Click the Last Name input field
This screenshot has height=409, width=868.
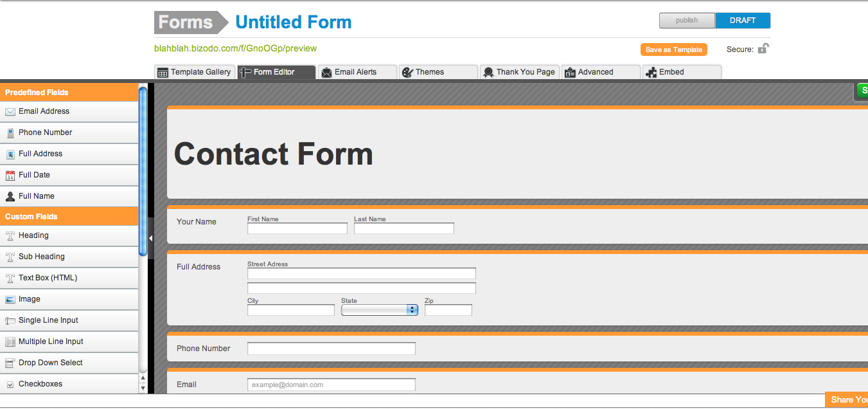tap(404, 228)
